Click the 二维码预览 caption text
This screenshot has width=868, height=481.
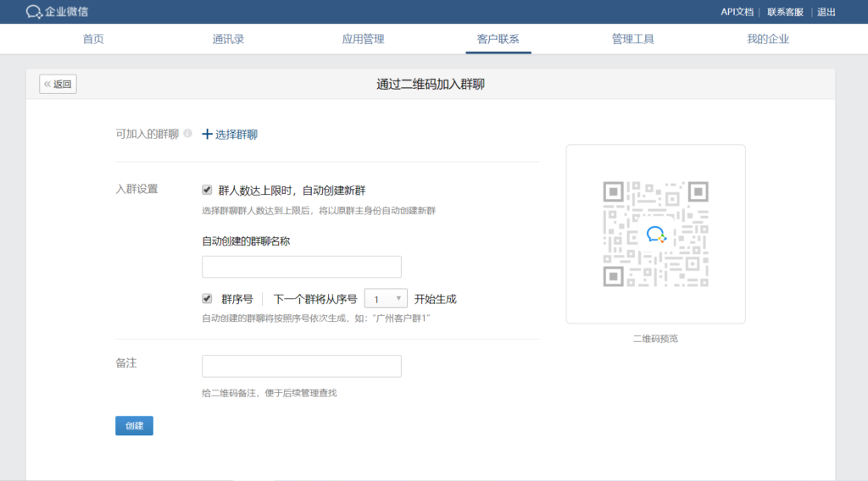coord(655,339)
